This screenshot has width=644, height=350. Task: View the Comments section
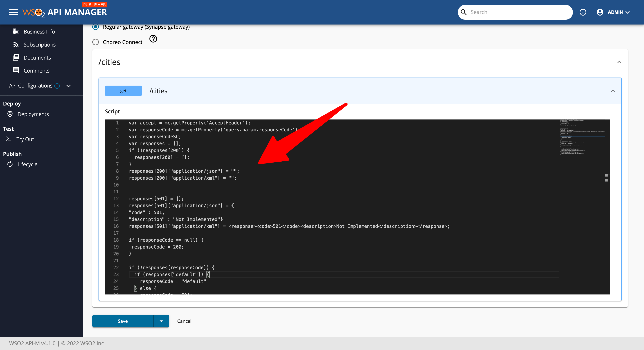(37, 70)
